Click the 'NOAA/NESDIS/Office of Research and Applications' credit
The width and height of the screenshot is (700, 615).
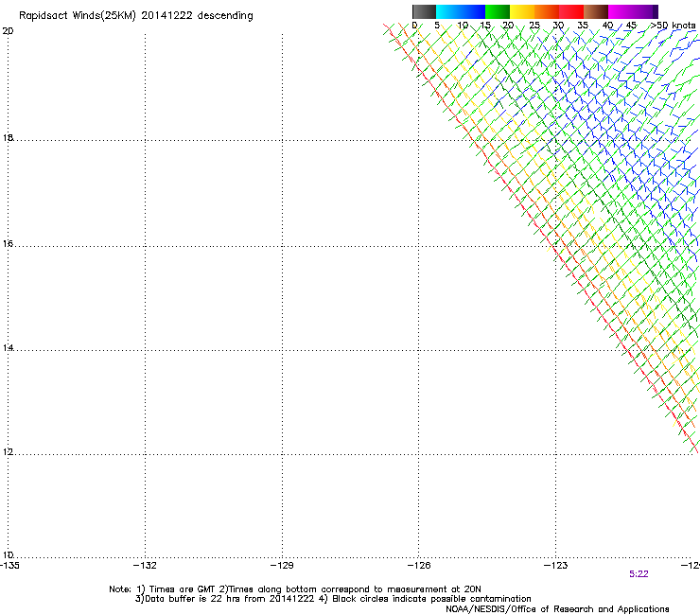click(x=557, y=609)
